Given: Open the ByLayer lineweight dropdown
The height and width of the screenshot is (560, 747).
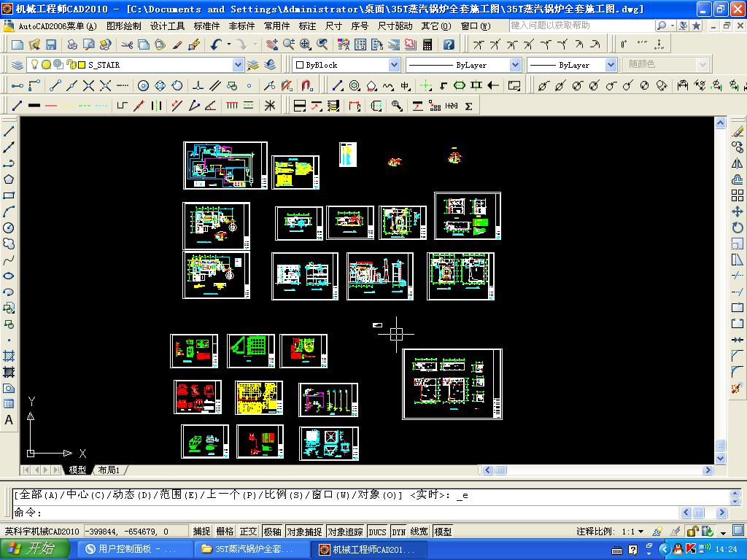Looking at the screenshot, I should click(x=611, y=65).
